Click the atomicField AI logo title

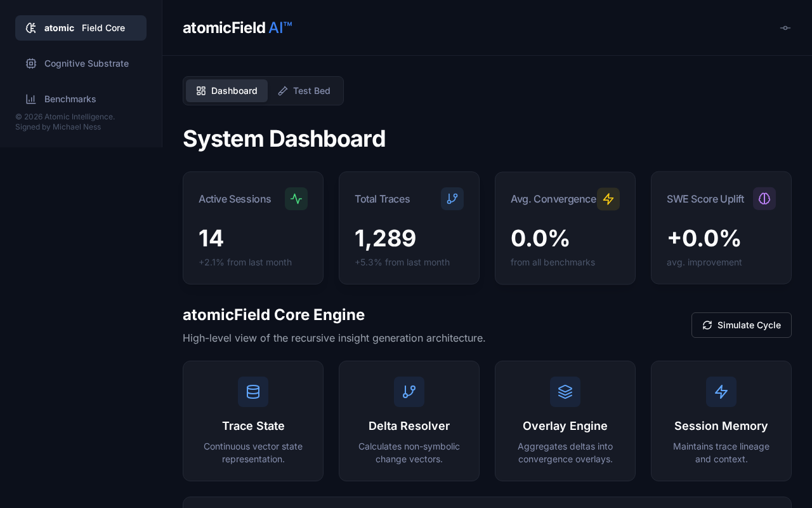pos(237,28)
